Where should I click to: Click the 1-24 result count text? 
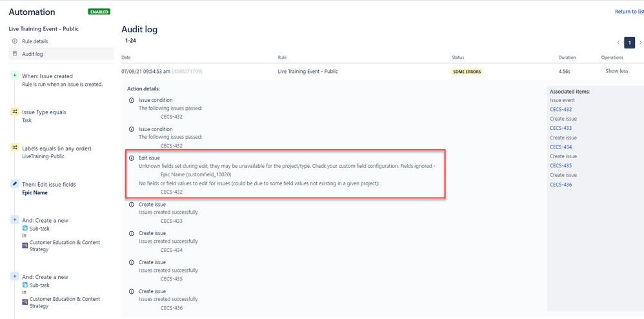pos(130,40)
